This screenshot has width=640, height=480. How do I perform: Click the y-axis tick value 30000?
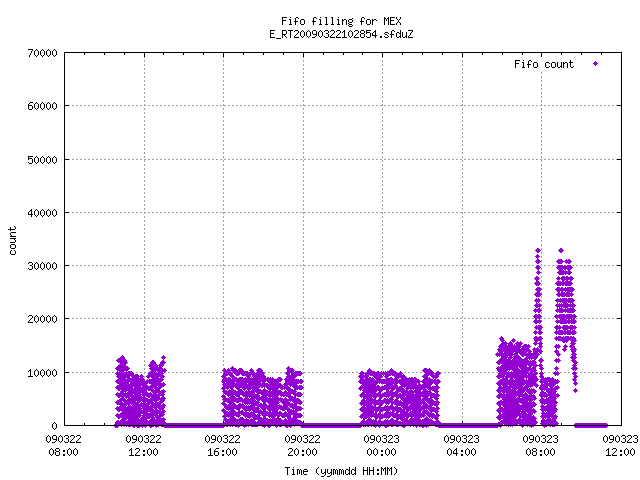42,266
